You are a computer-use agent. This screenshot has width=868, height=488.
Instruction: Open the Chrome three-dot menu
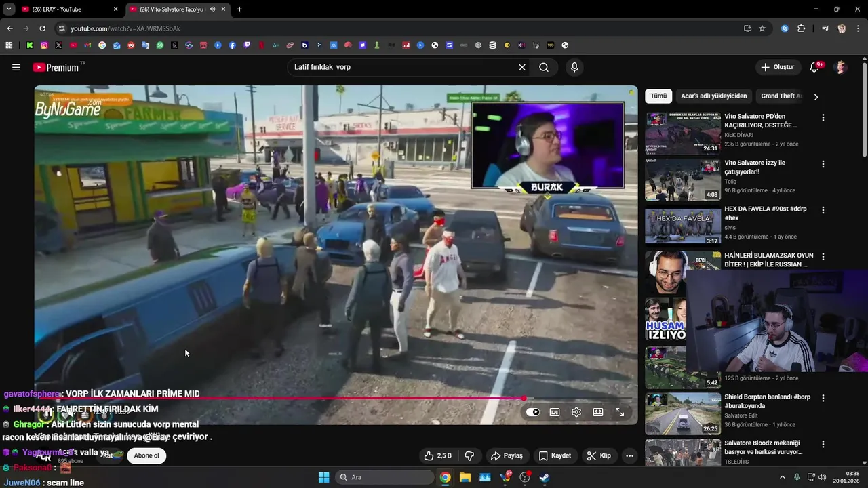point(858,28)
